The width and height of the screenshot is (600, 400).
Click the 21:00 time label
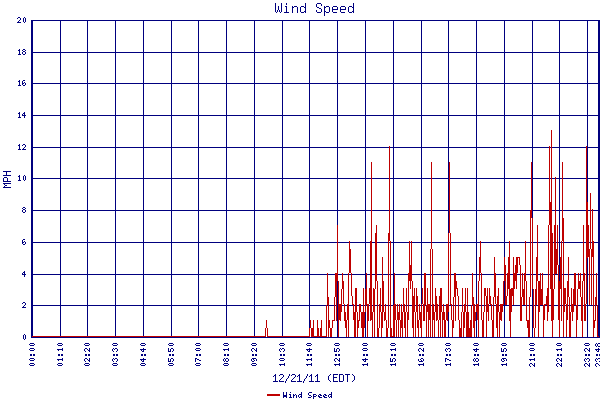[x=532, y=354]
